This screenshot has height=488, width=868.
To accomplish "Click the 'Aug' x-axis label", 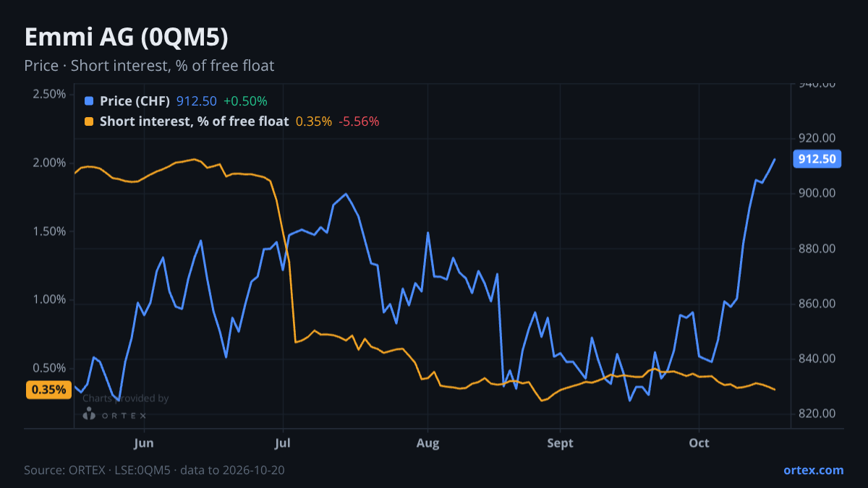I will point(428,442).
